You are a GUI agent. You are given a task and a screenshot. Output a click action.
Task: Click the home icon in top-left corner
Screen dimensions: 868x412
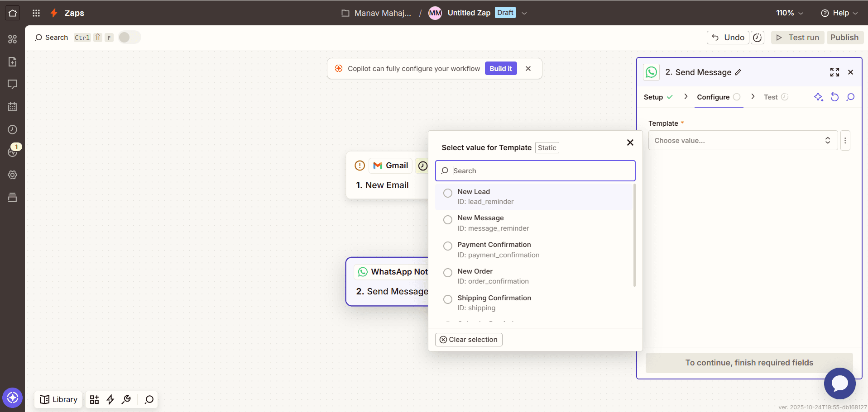(x=12, y=13)
